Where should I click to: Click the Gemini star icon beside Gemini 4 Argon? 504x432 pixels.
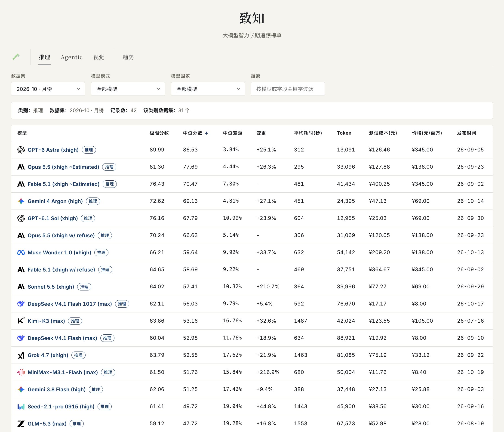coord(21,201)
